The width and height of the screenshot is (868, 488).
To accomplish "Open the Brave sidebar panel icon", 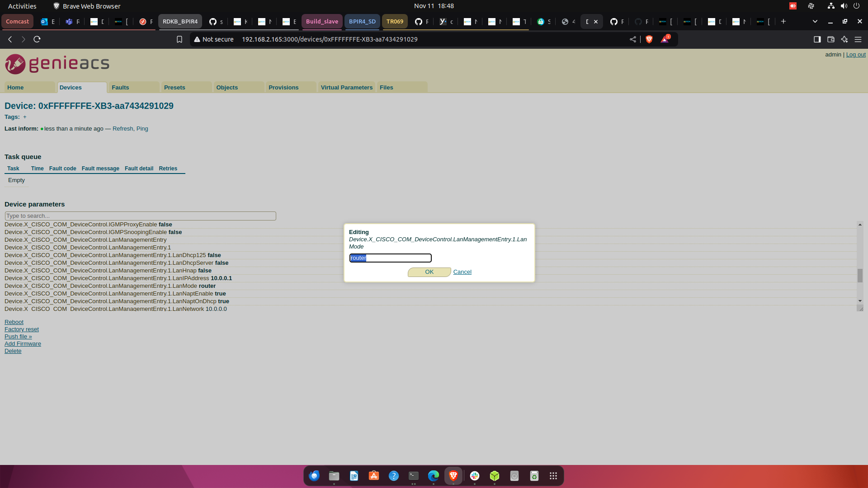I will coord(817,39).
